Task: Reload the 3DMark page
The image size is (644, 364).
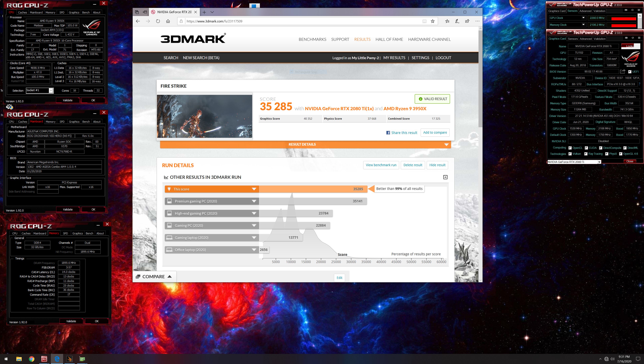Action: [158, 21]
